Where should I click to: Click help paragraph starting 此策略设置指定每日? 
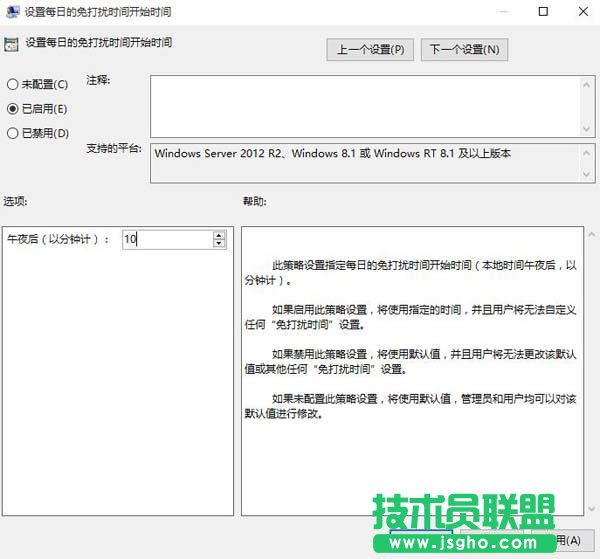tap(411, 272)
